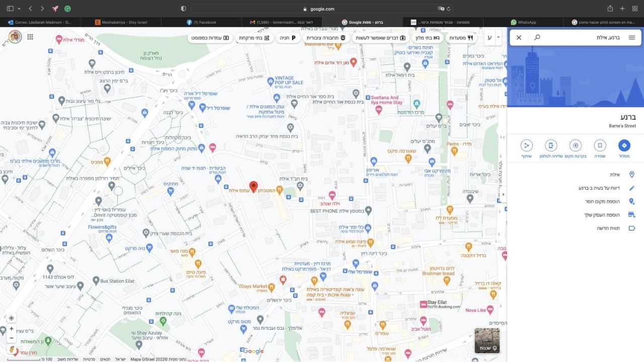The width and height of the screenshot is (644, 362).
Task: Select the דברים שאפשר לעשות filter chip
Action: pyautogui.click(x=381, y=38)
